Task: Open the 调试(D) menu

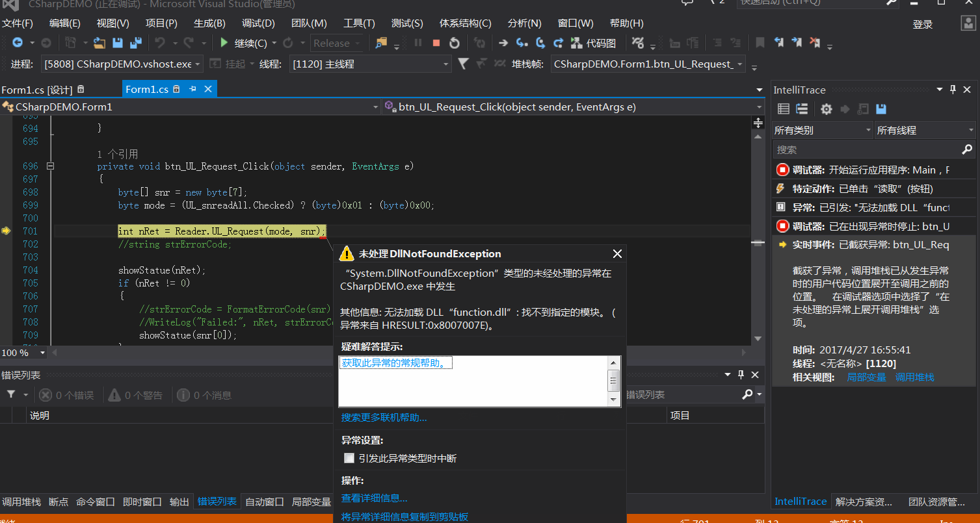Action: coord(258,23)
